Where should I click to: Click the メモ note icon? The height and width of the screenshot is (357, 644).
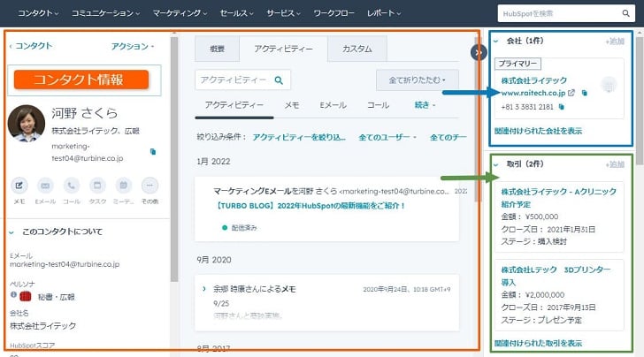(x=19, y=186)
